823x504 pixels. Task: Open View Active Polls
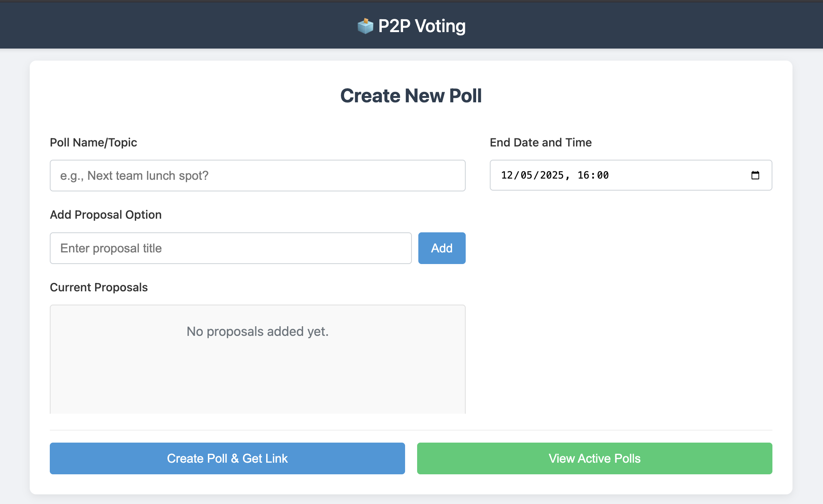(x=595, y=458)
